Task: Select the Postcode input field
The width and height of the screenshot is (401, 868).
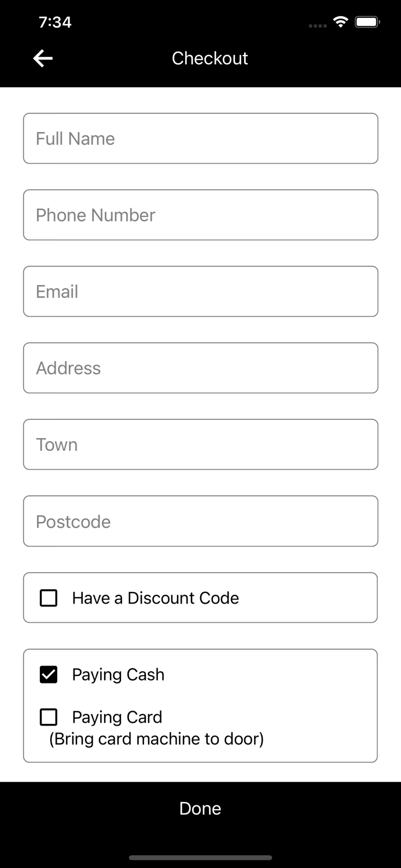Action: click(x=200, y=521)
